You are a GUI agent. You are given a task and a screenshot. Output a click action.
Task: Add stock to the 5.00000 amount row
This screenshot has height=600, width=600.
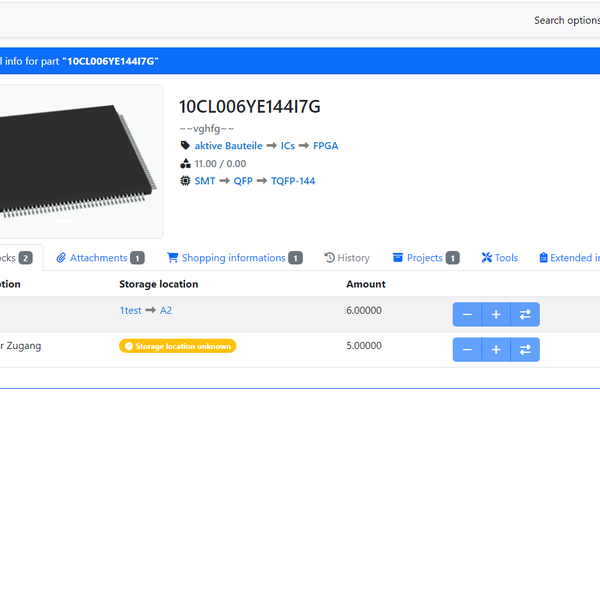pos(496,350)
